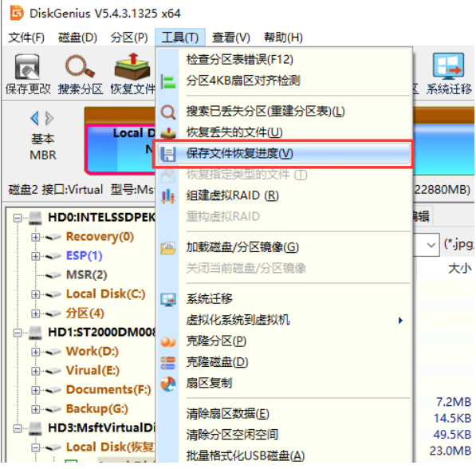476x469 pixels.
Task: Click the icon beside 恢复丢失的文件
Action: point(168,133)
